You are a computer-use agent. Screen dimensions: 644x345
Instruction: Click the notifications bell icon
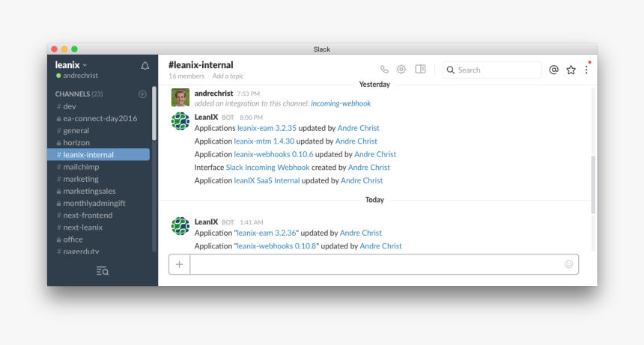[x=145, y=66]
